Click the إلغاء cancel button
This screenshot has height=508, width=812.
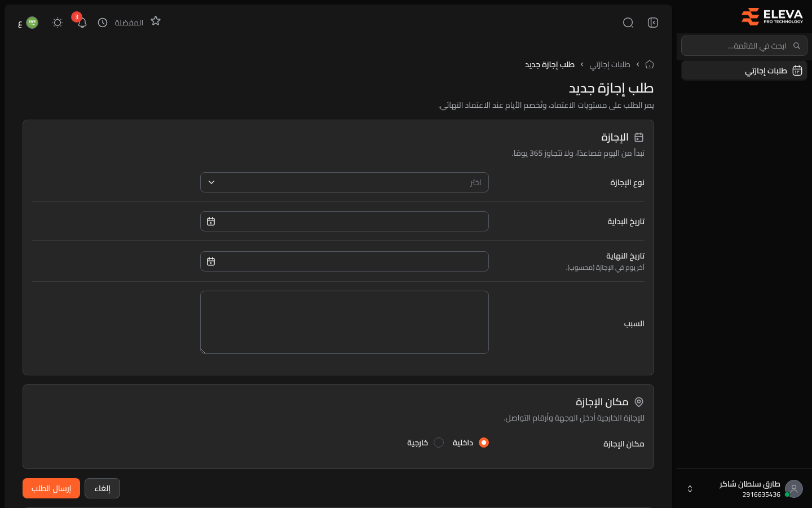pos(102,488)
